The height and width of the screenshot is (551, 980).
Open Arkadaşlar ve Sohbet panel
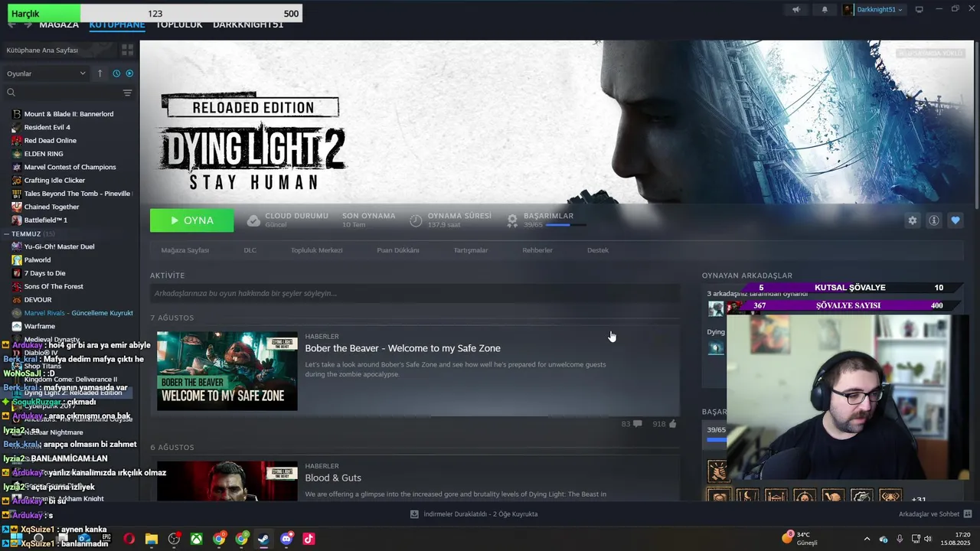935,514
